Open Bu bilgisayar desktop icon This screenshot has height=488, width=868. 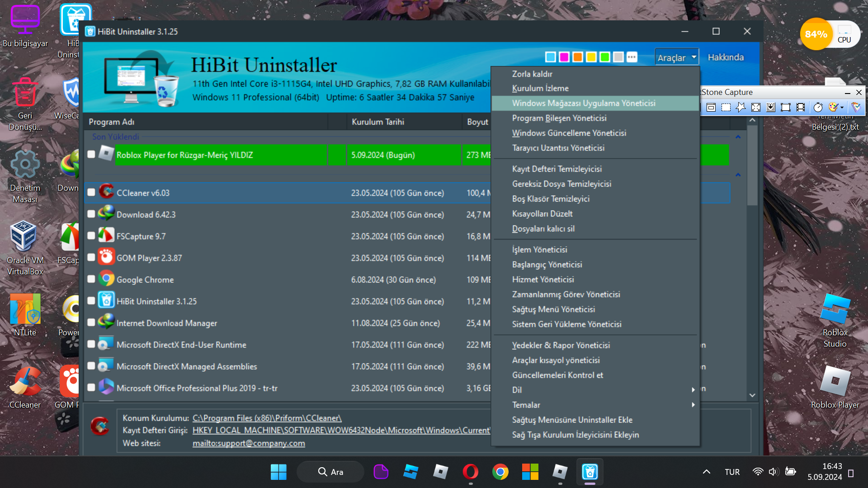coord(25,26)
